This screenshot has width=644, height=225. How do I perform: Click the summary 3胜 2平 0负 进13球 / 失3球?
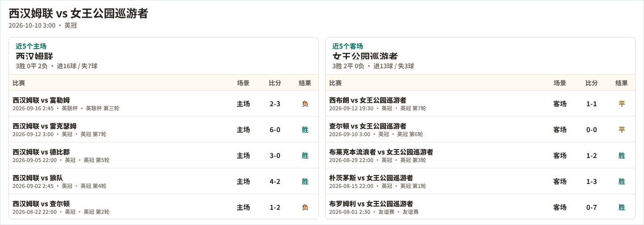373,66
